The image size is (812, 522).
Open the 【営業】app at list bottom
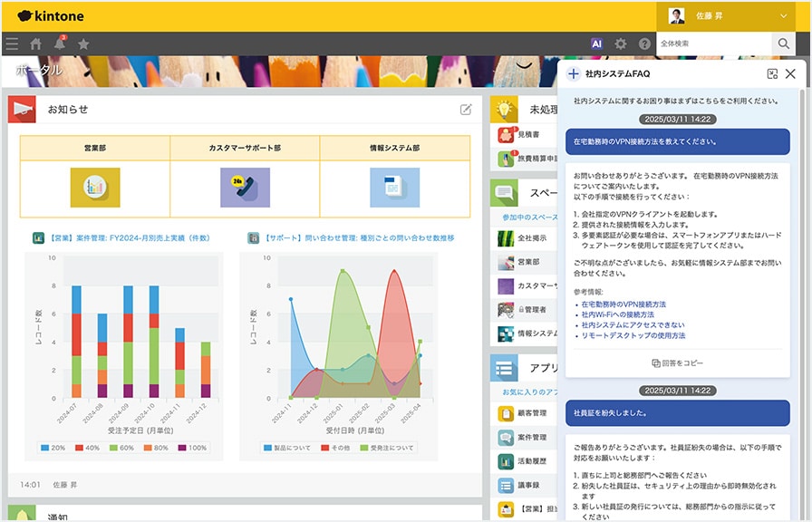[x=524, y=509]
